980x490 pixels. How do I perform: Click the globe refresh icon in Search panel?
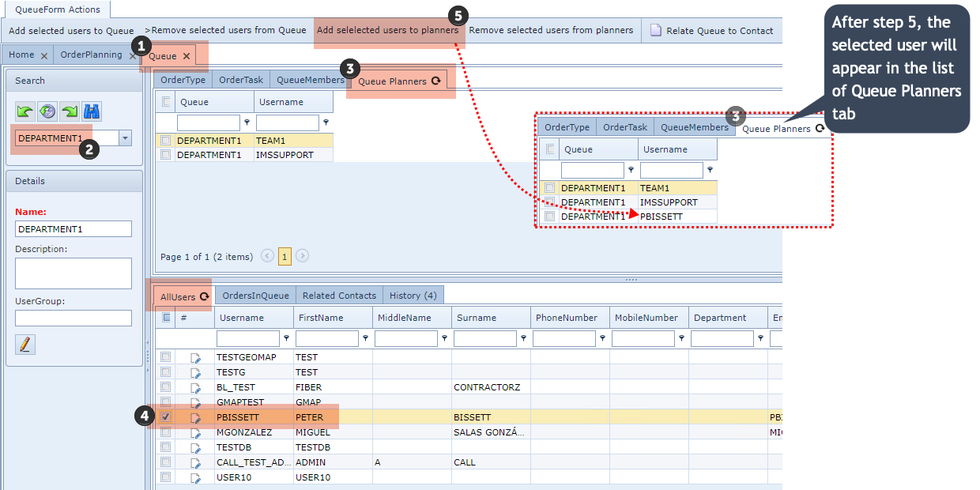(x=47, y=111)
